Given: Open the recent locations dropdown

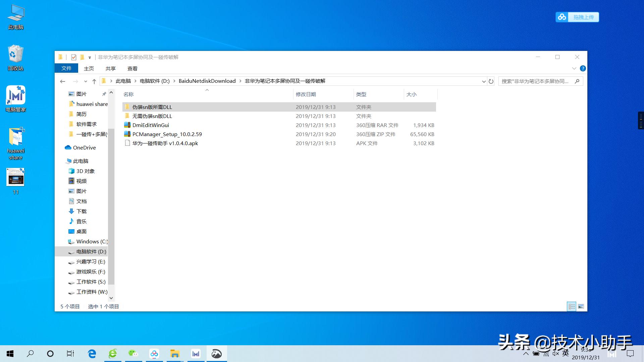Looking at the screenshot, I should coord(86,81).
